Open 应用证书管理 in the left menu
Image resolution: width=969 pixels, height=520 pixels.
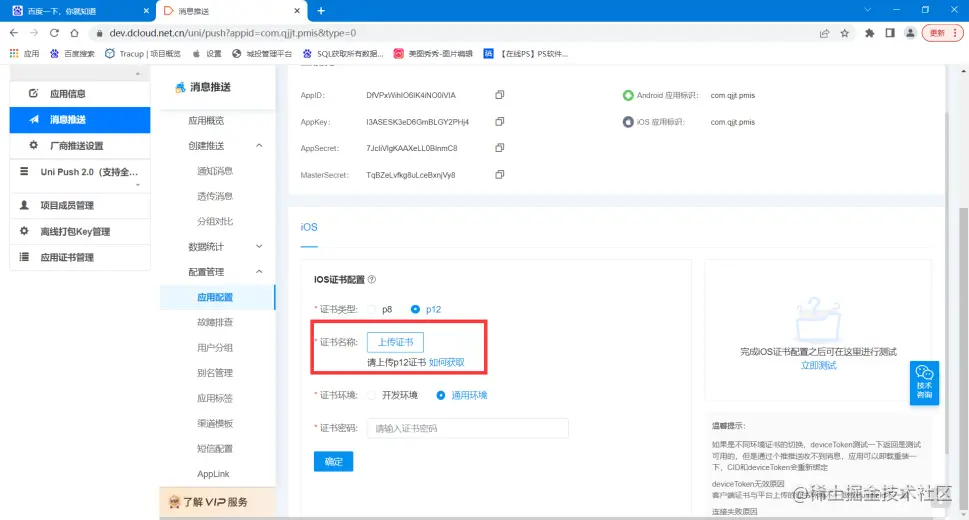[80, 257]
